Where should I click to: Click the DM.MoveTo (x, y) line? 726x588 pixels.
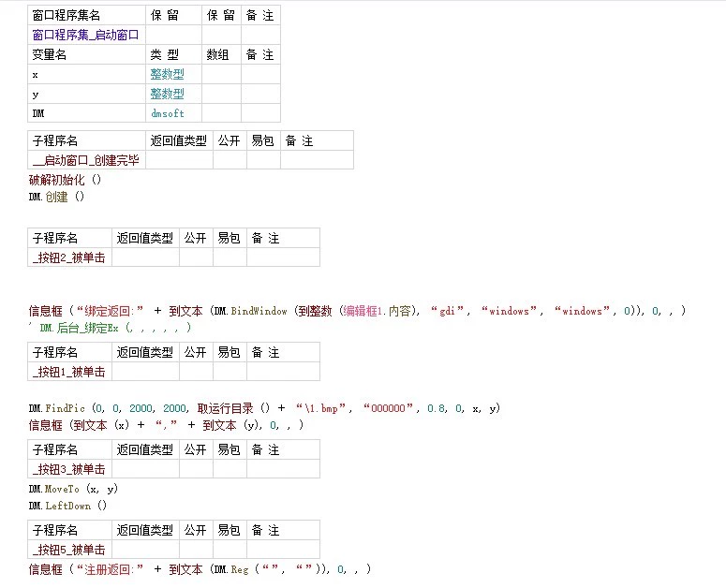[73, 489]
